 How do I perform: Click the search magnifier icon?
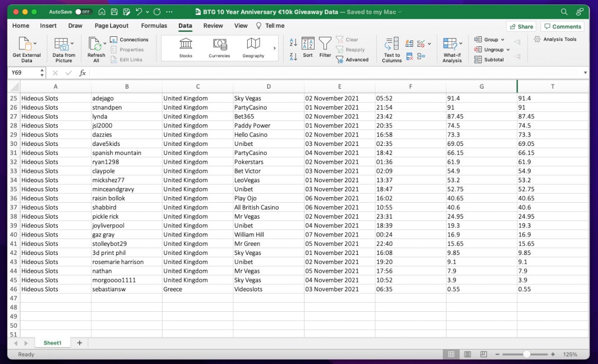[x=564, y=11]
